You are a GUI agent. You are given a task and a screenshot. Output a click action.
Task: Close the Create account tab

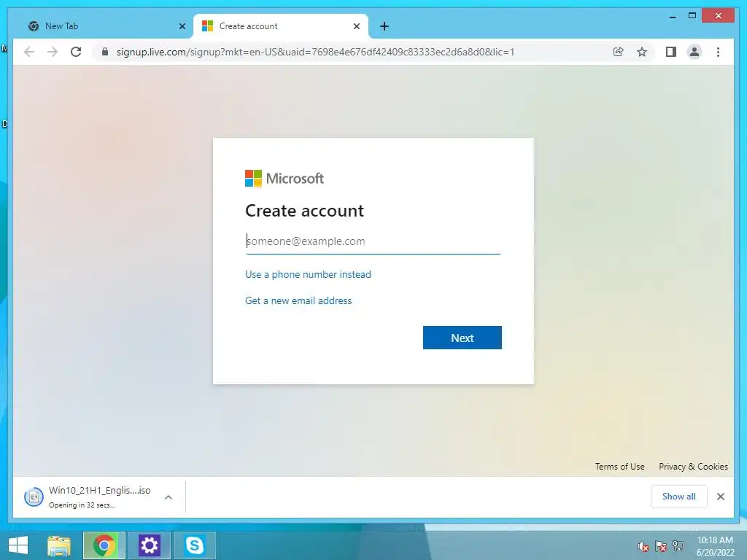(x=356, y=26)
